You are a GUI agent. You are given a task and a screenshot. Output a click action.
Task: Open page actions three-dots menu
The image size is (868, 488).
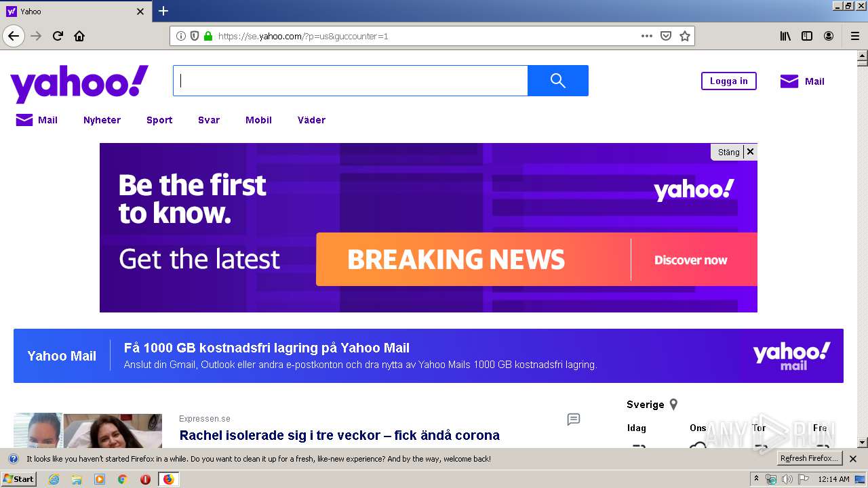647,36
